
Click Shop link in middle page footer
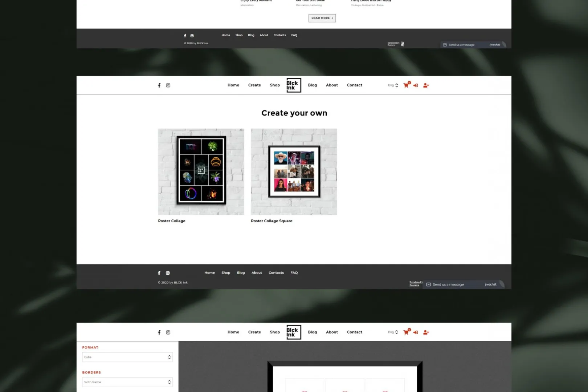(226, 272)
